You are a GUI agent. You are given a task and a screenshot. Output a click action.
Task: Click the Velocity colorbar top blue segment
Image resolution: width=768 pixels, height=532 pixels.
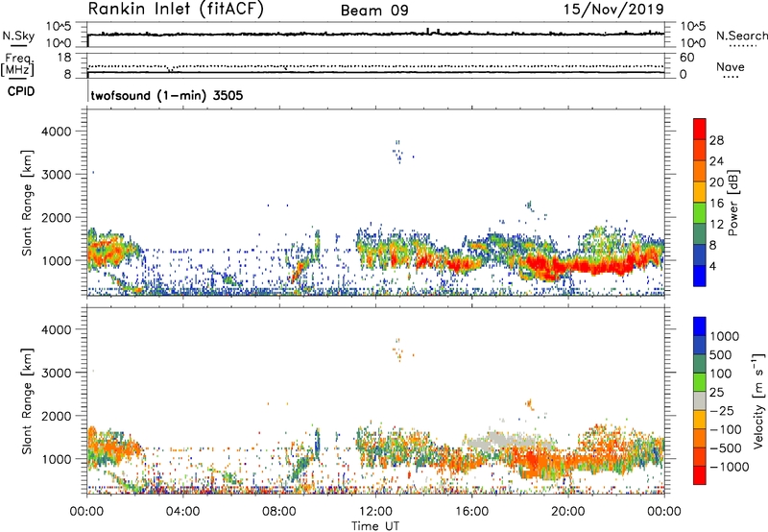coord(700,326)
